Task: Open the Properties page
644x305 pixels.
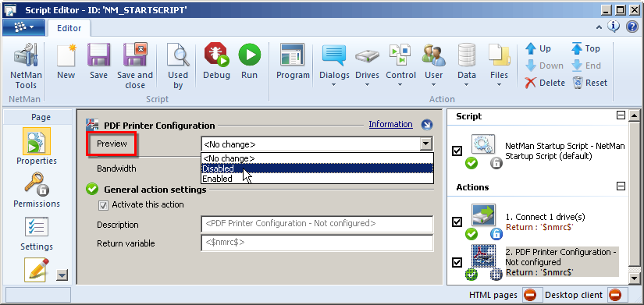Action: (x=37, y=146)
